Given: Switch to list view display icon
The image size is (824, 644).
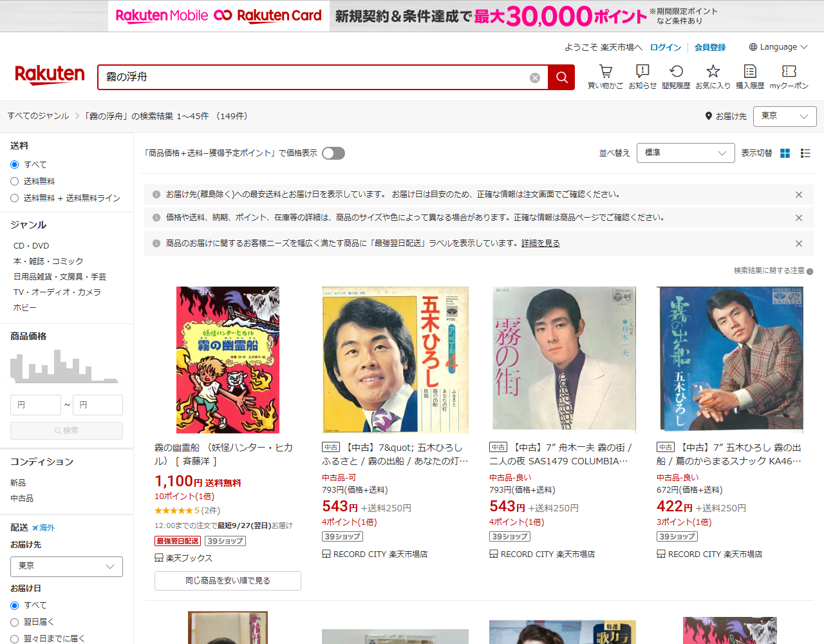Looking at the screenshot, I should tap(805, 153).
